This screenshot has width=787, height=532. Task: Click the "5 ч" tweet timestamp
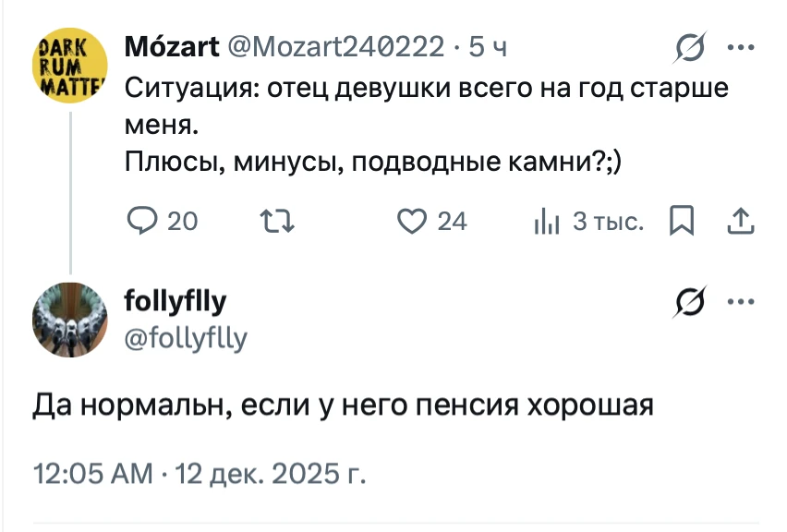[487, 46]
